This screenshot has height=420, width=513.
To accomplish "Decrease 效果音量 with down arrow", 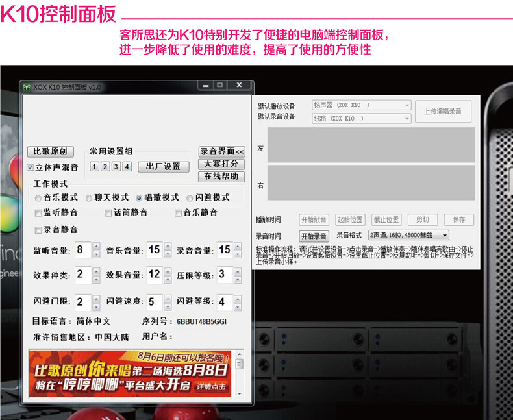I will [x=168, y=280].
